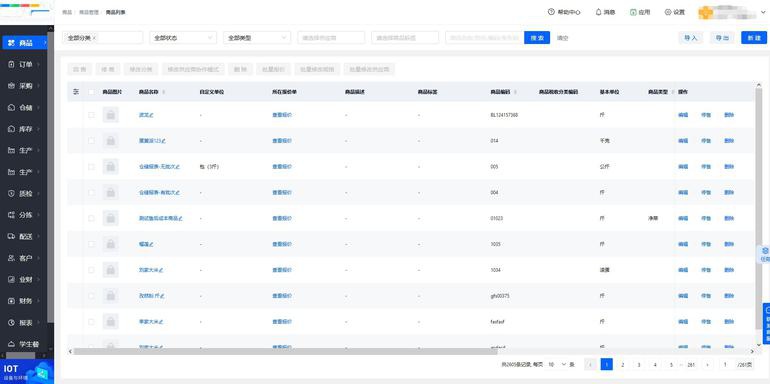Viewport: 770px width, 384px height.
Task: Click the blue 新建 button
Action: [754, 38]
